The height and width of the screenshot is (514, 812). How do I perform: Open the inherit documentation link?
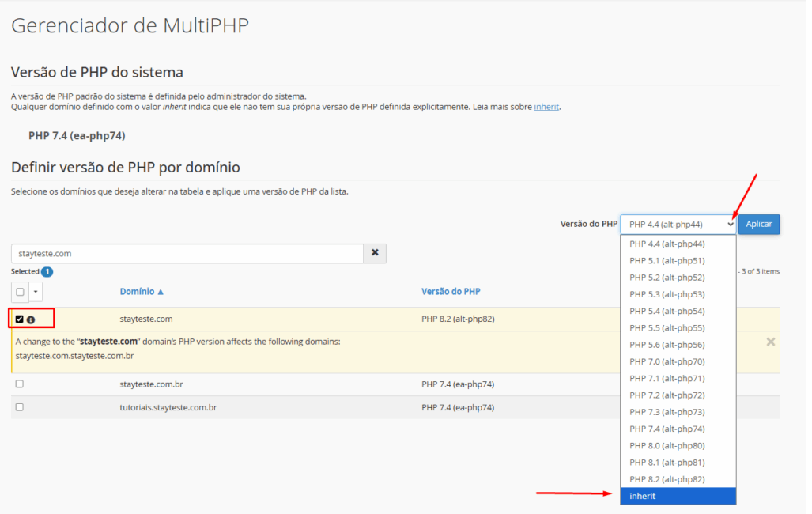(546, 106)
